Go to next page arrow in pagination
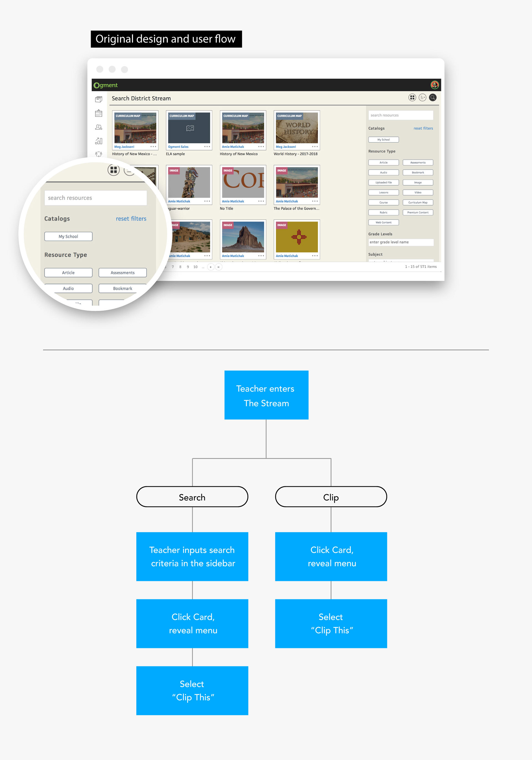The height and width of the screenshot is (760, 532). [211, 267]
